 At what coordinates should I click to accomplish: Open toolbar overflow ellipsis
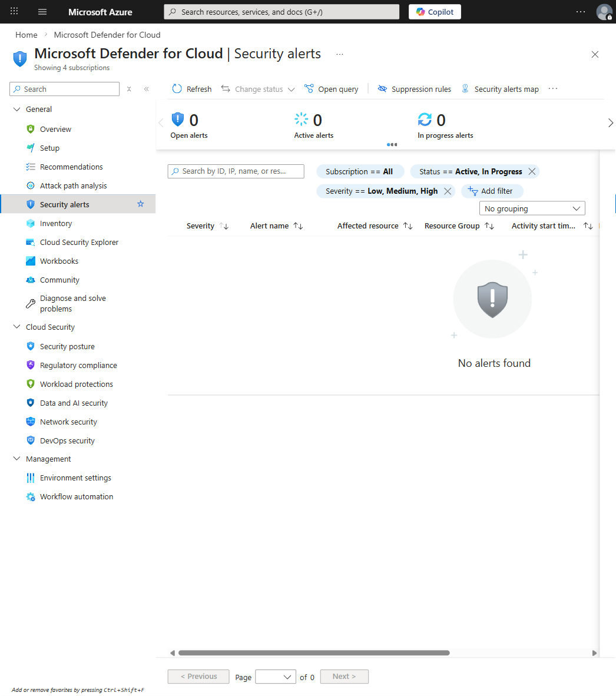(552, 89)
